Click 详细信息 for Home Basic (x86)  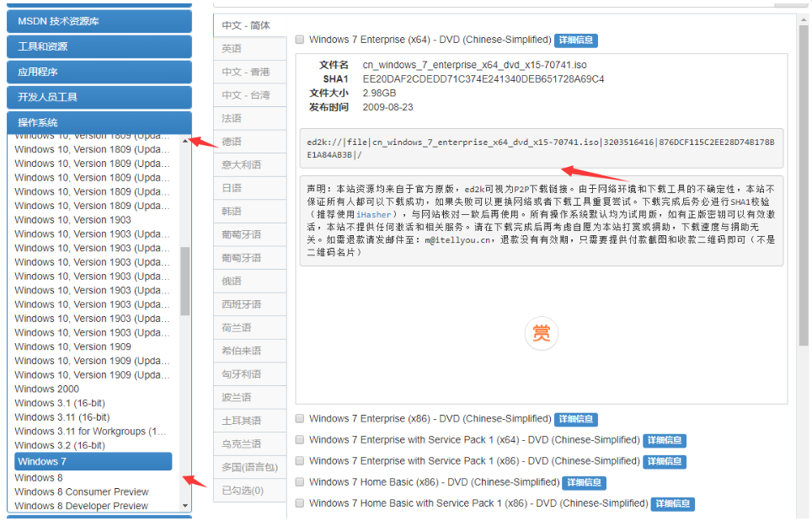coord(585,482)
